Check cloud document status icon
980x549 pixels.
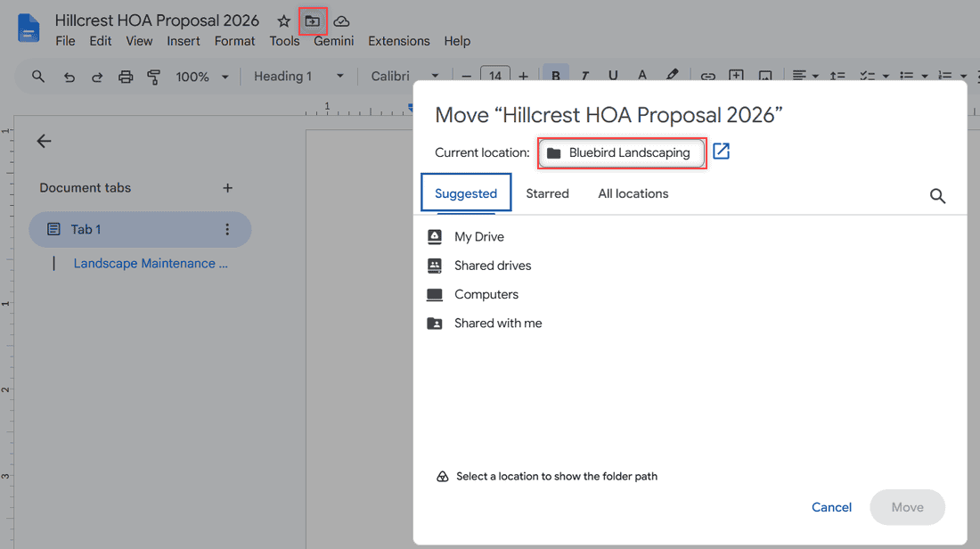tap(341, 21)
